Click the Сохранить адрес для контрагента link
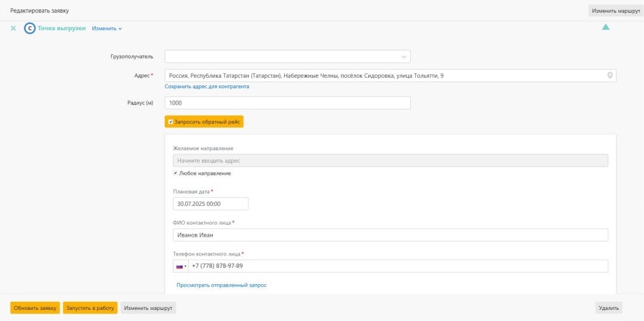644x321 pixels. pos(207,87)
